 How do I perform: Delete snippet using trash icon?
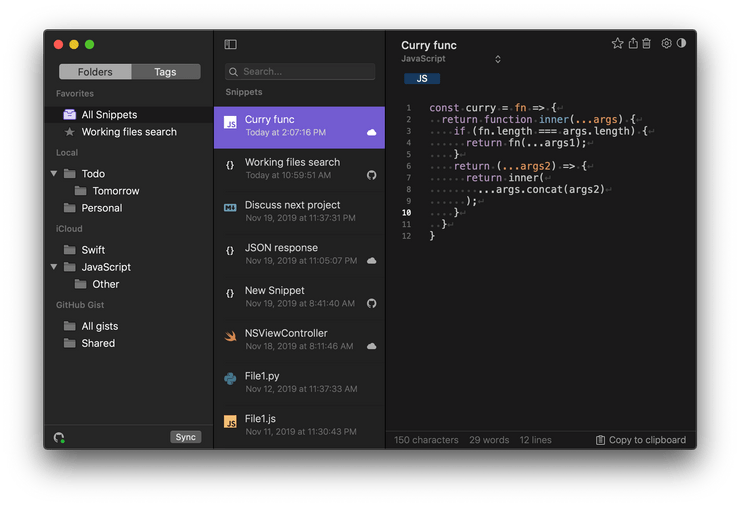pos(647,43)
